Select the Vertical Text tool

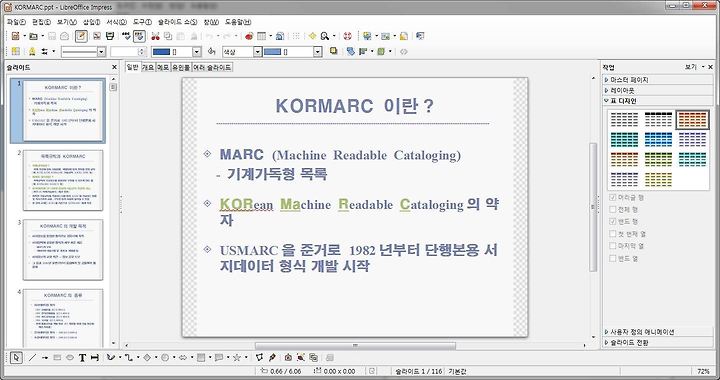point(95,358)
